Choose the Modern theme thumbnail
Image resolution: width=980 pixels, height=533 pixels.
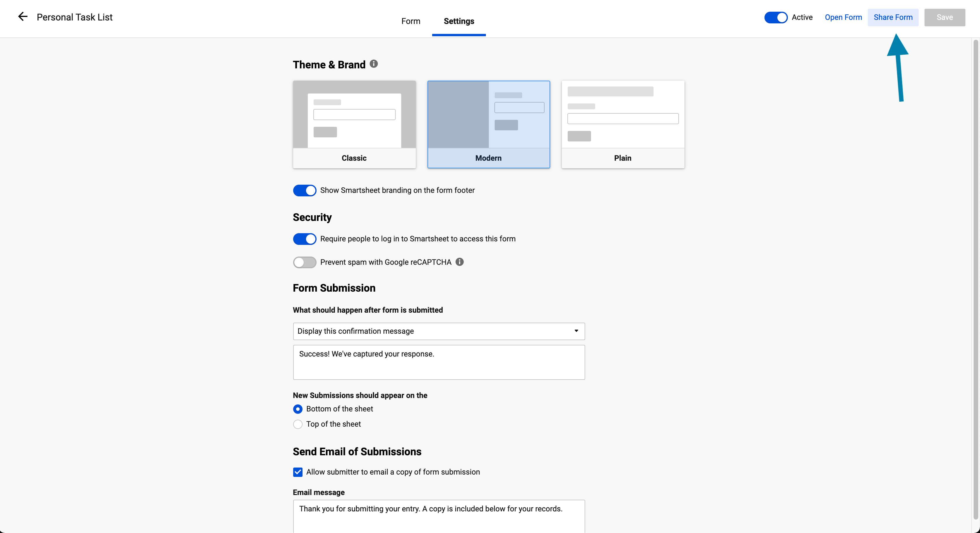[489, 124]
